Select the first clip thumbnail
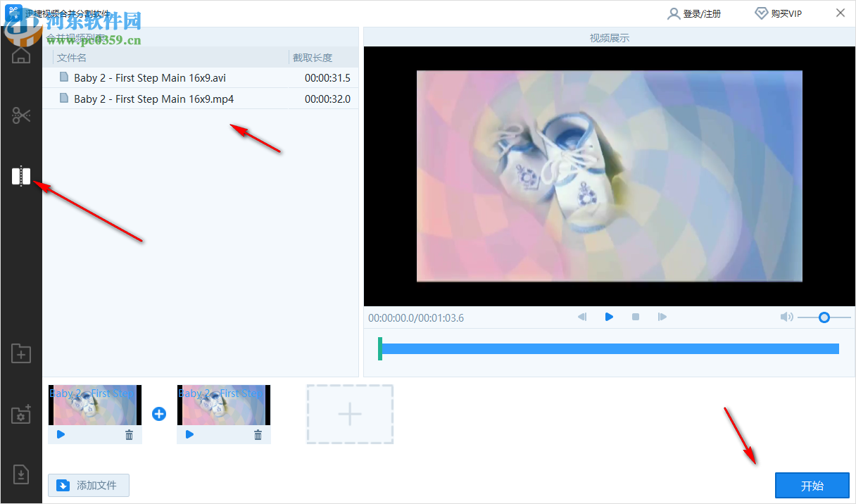 click(95, 405)
